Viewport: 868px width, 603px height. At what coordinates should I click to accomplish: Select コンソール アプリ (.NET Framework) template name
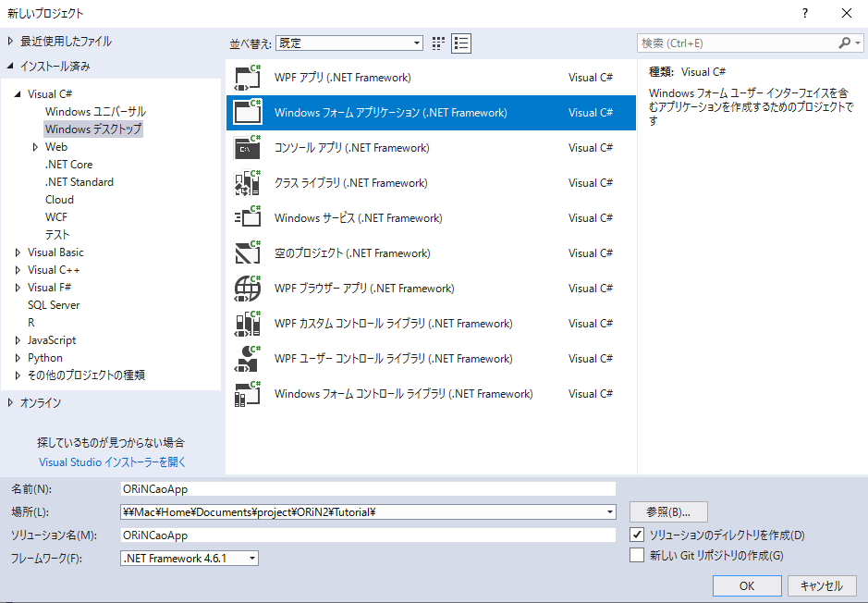[351, 148]
